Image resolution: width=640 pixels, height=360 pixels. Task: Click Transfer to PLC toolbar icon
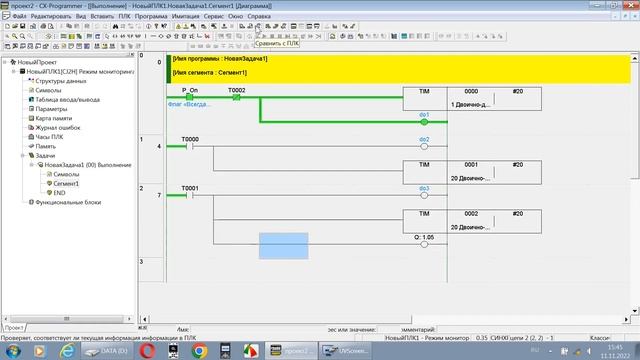[242, 26]
